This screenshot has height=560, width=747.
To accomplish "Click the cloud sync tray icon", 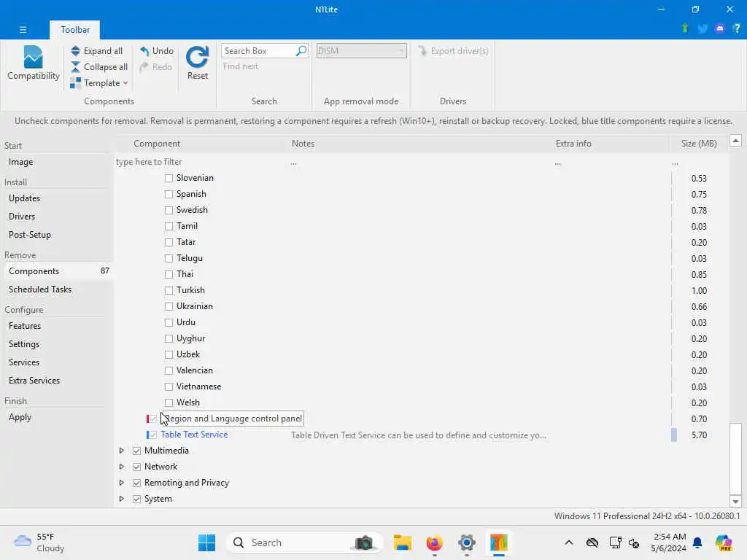I will 592,542.
